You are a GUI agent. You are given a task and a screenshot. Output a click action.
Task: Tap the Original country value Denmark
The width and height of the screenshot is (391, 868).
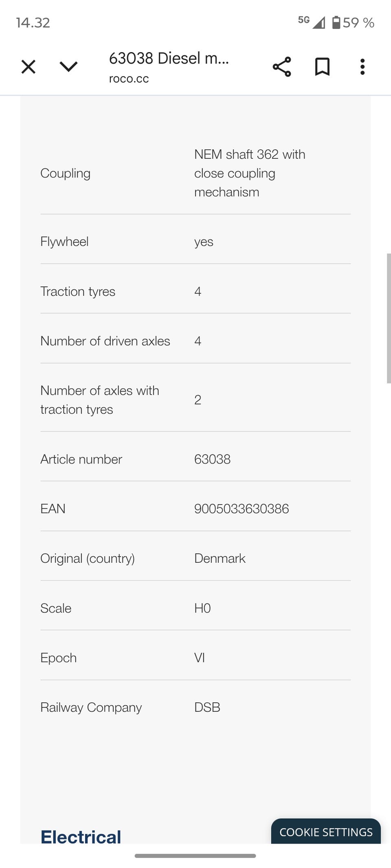(220, 558)
